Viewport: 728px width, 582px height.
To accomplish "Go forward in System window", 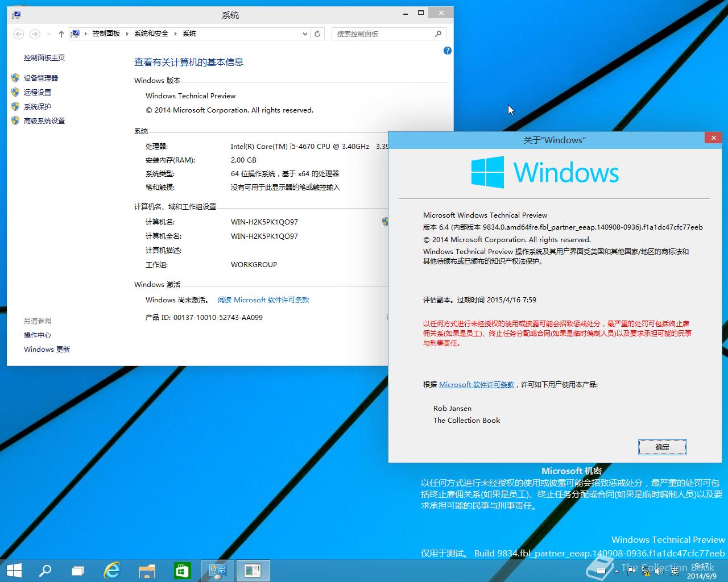I will coord(35,34).
